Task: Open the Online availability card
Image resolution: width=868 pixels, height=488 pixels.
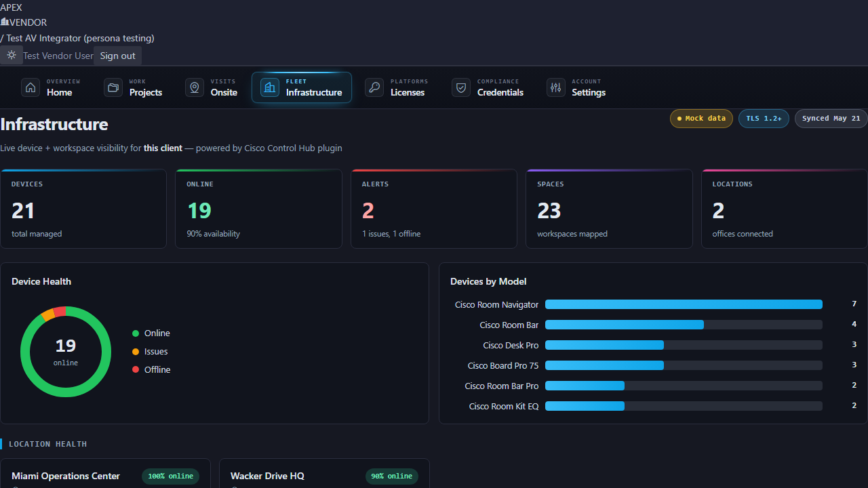Action: click(x=258, y=209)
